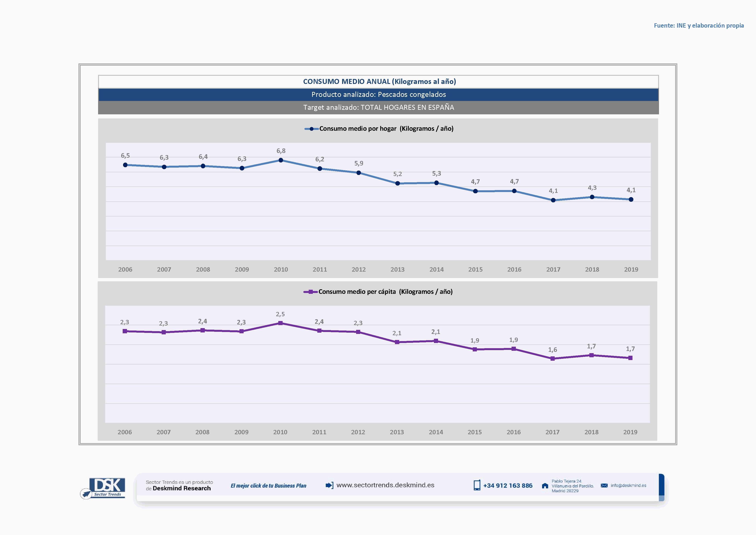The width and height of the screenshot is (756, 535).
Task: Select the 6,8 data point for 2010
Action: tap(281, 160)
